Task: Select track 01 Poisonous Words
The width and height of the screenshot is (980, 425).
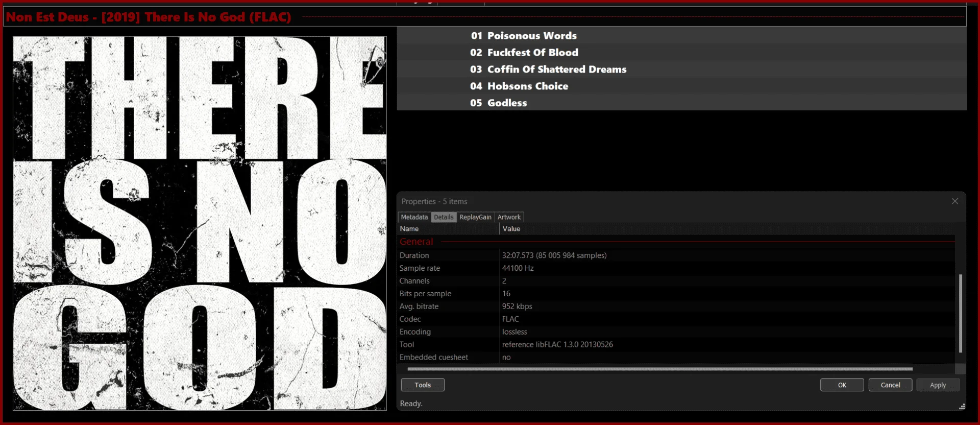Action: pyautogui.click(x=681, y=36)
